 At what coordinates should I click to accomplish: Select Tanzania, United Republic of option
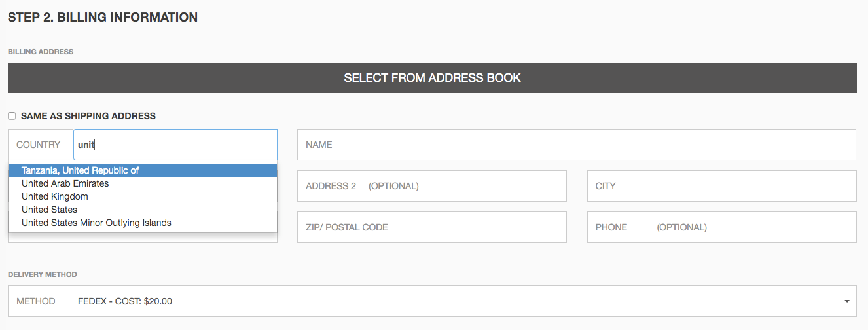[x=80, y=170]
